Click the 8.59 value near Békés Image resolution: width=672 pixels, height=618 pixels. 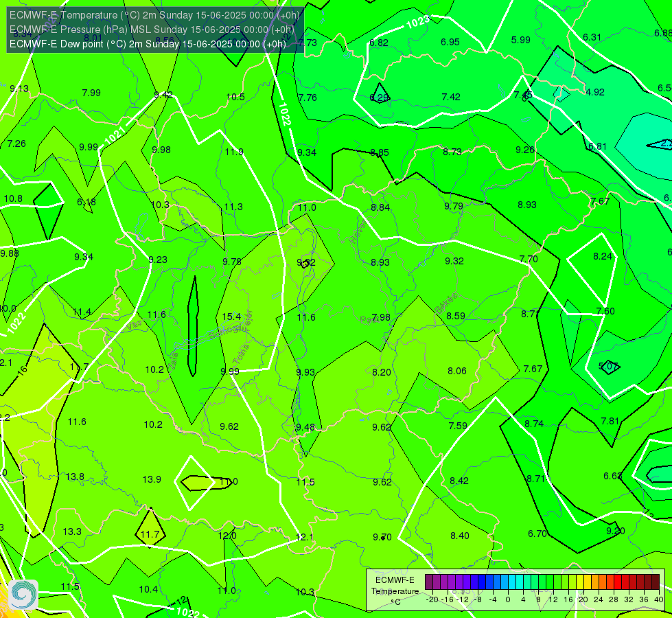point(456,316)
